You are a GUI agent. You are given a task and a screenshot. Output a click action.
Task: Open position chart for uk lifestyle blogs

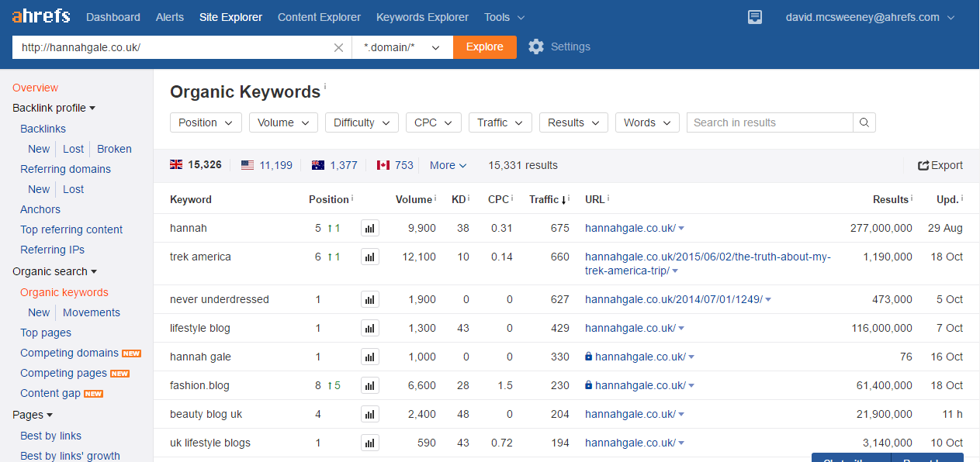(370, 443)
